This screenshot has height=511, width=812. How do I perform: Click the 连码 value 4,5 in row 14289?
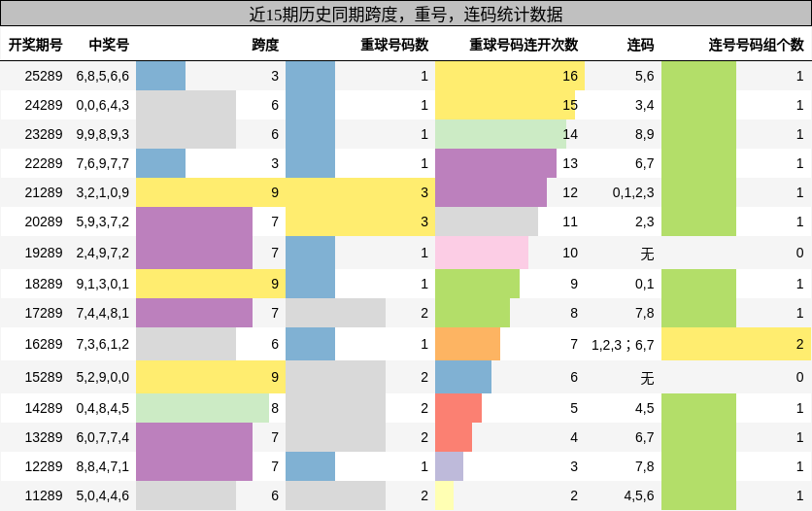644,408
